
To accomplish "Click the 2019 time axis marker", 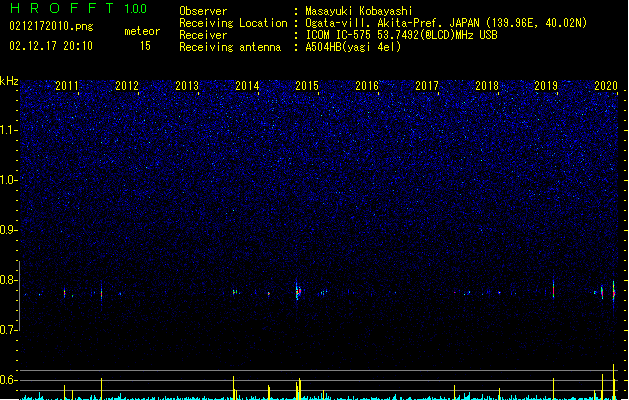I will point(546,86).
